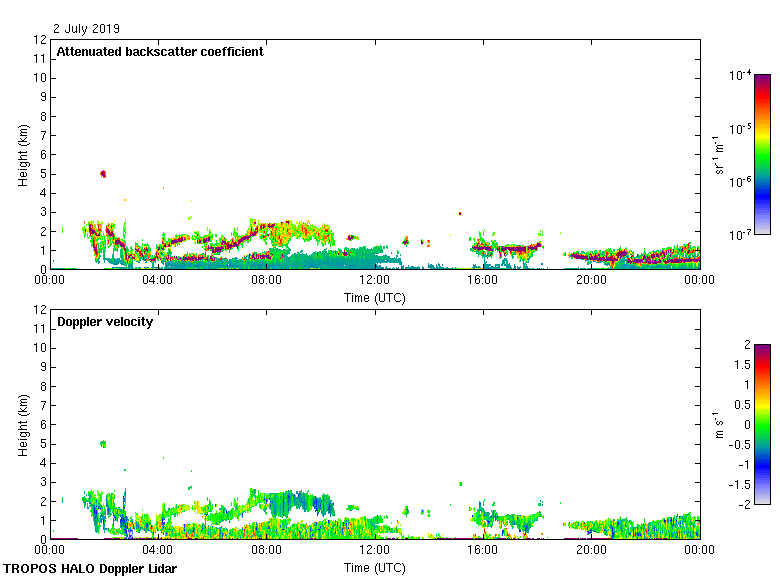Click the 'Time (UTC)' label under top plot
The image size is (780, 580).
(x=374, y=297)
